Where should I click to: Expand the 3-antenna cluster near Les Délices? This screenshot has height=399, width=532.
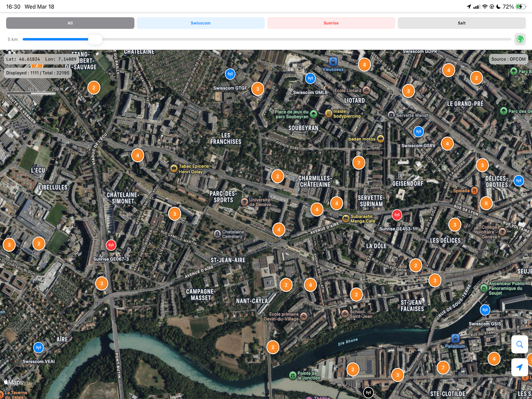pos(454,225)
